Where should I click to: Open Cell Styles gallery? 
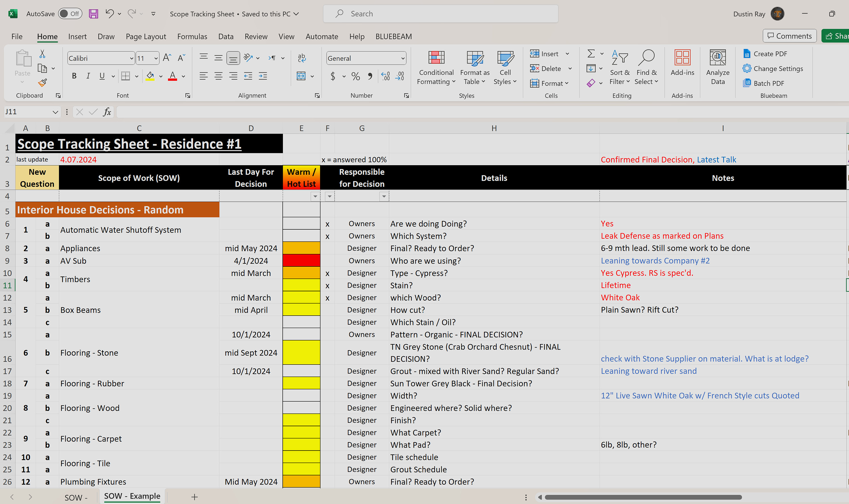click(x=505, y=67)
